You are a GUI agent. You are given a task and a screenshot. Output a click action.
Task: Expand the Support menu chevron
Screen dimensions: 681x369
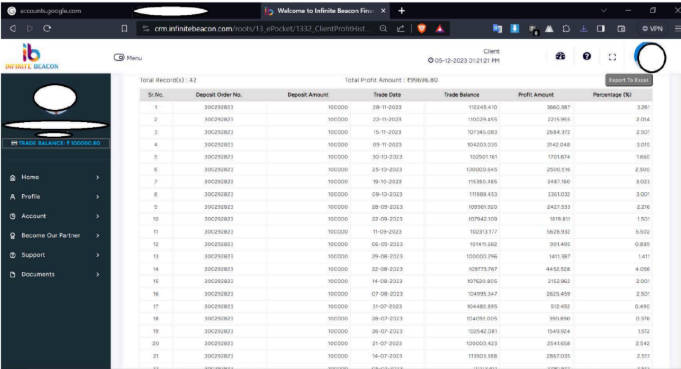(x=98, y=255)
